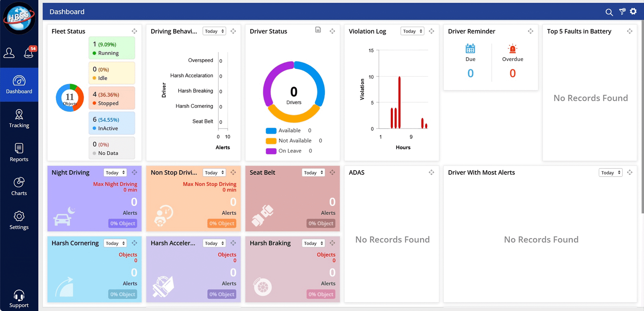
Task: Open the gear settings icon in header
Action: pyautogui.click(x=634, y=11)
